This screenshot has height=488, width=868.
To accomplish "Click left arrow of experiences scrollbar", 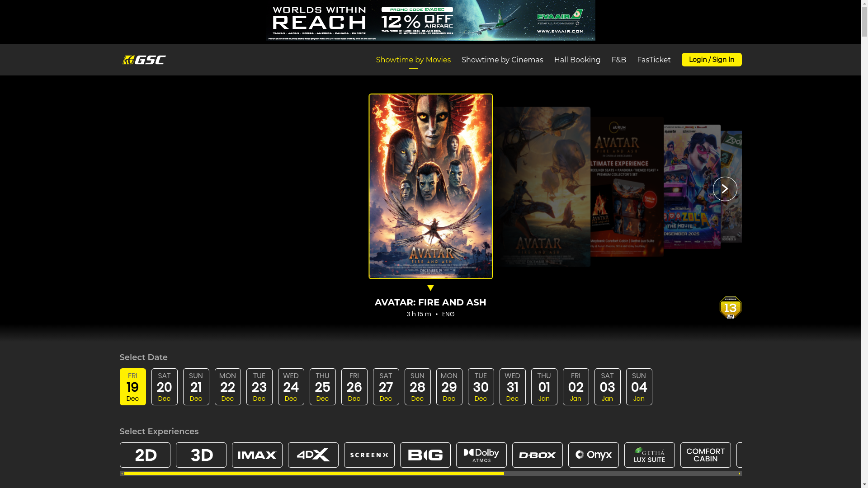I will [x=122, y=474].
